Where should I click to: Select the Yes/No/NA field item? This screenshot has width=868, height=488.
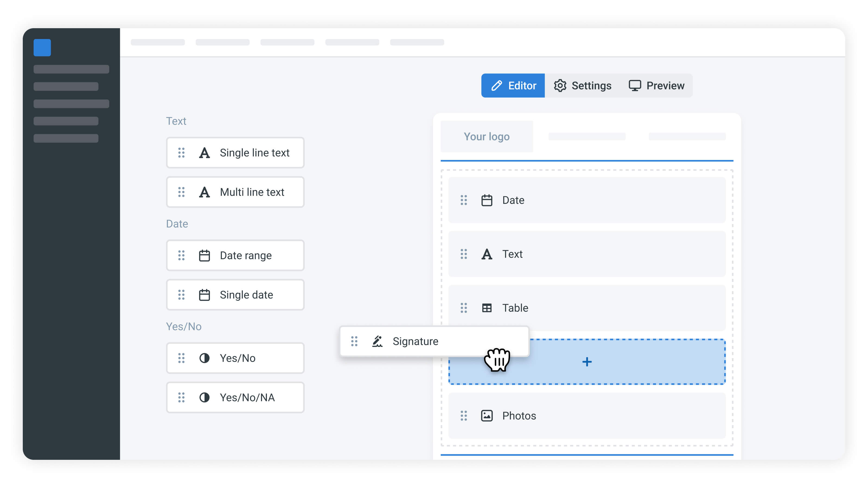point(235,397)
